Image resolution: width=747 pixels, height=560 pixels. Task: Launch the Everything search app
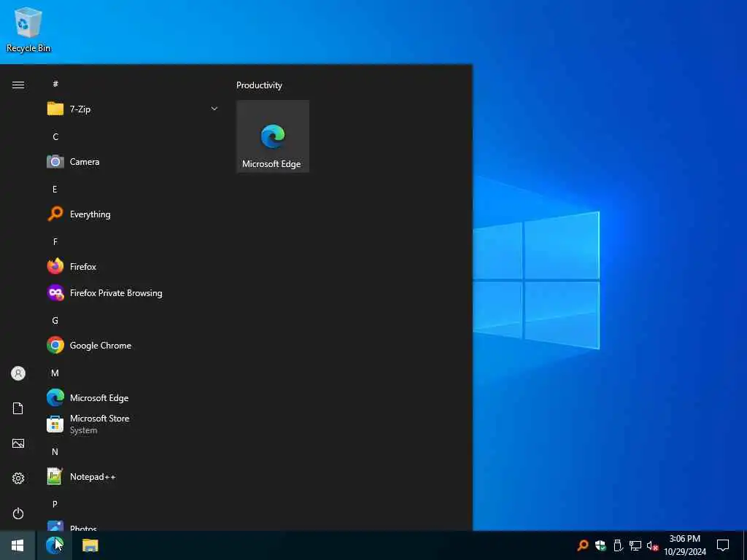(133, 214)
